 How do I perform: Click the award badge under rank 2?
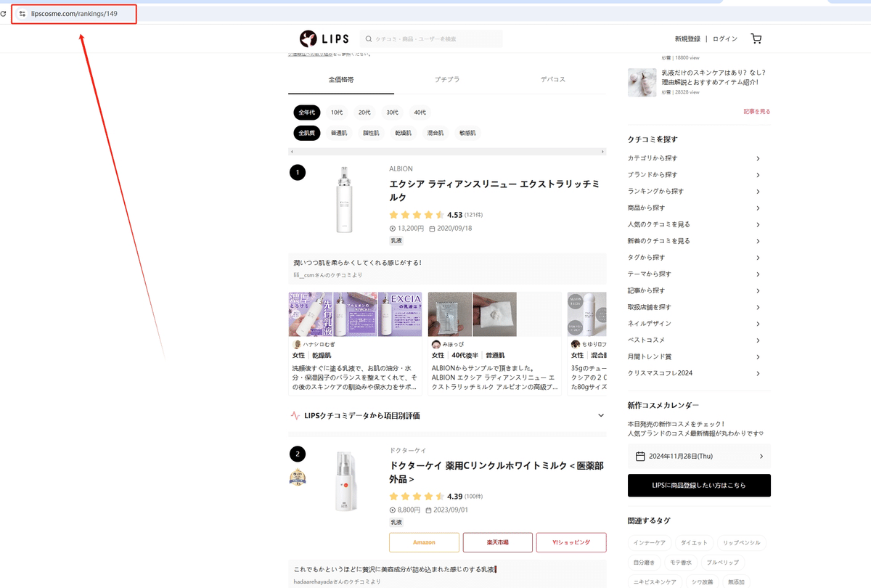[x=298, y=477]
